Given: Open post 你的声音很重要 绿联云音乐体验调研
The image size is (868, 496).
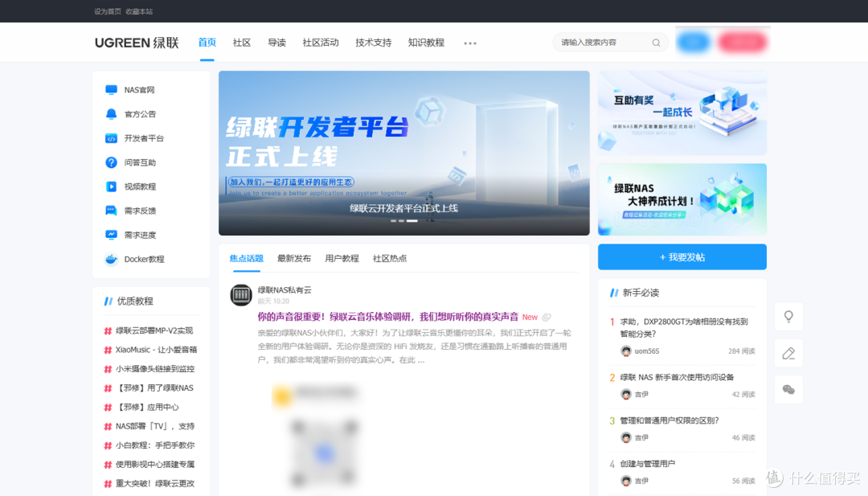Looking at the screenshot, I should (388, 317).
